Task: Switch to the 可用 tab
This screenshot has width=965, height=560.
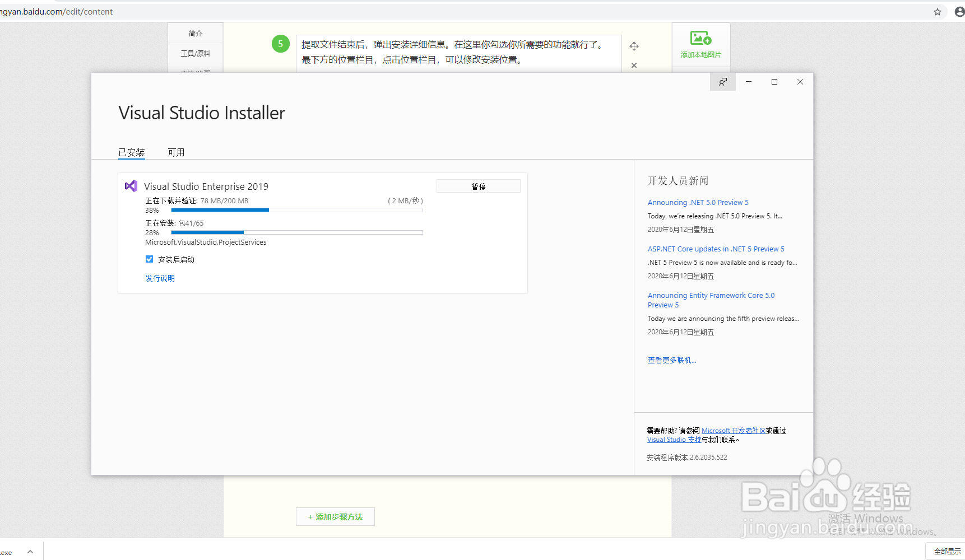Action: pos(176,152)
